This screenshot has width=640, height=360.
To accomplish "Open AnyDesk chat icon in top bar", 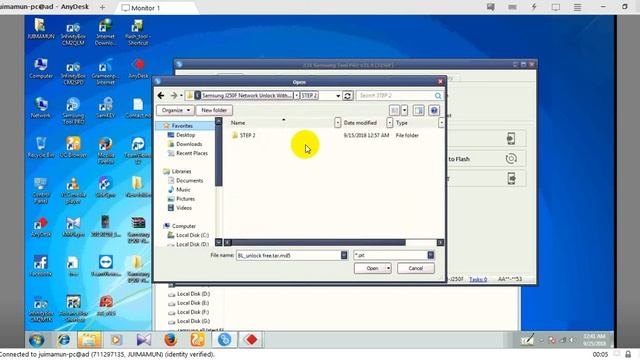I will [x=491, y=7].
